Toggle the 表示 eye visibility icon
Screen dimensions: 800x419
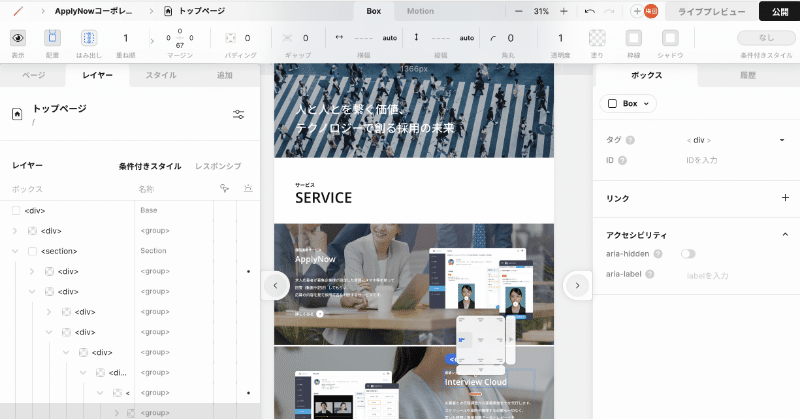18,38
